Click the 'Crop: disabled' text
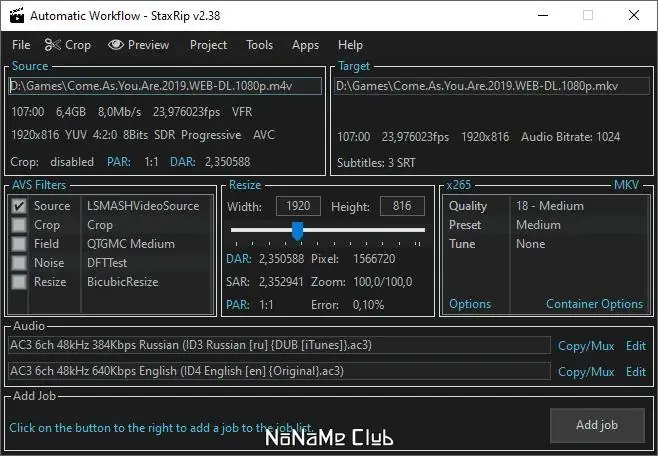This screenshot has height=456, width=658. point(52,162)
